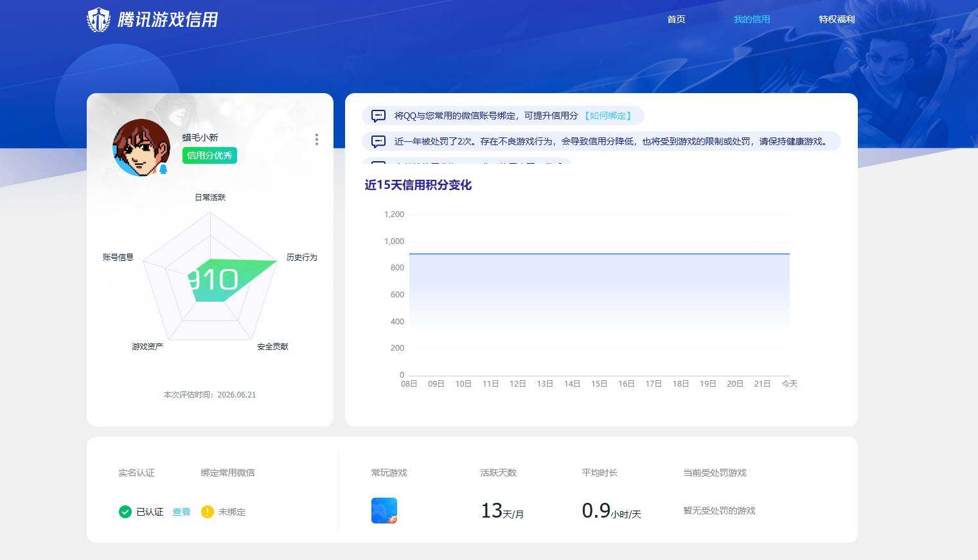
Task: Open the 特权福利 tab
Action: (837, 19)
